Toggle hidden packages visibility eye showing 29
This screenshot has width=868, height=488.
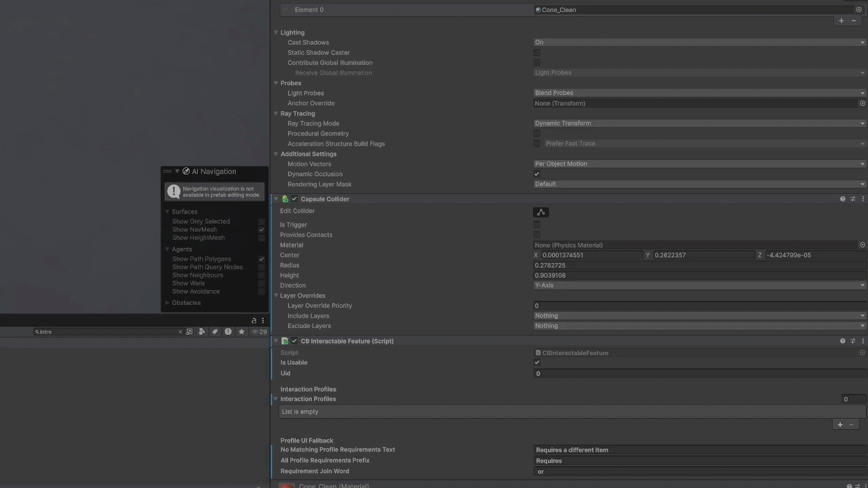click(x=259, y=331)
